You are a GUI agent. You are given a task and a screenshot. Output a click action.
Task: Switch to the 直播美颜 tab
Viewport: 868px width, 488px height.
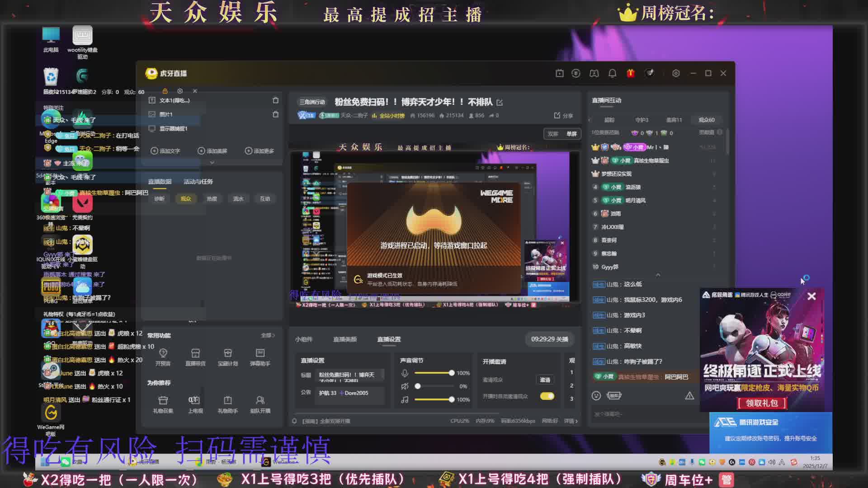pyautogui.click(x=345, y=339)
